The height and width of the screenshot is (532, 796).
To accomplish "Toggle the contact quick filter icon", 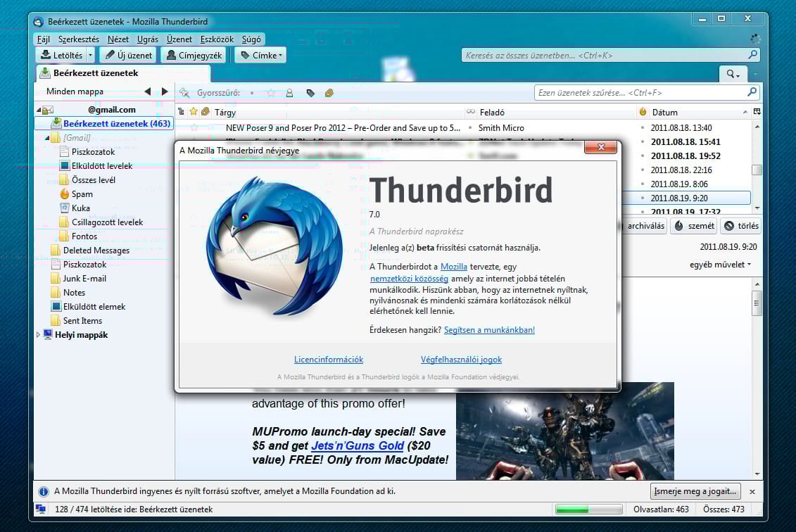I will (x=289, y=93).
